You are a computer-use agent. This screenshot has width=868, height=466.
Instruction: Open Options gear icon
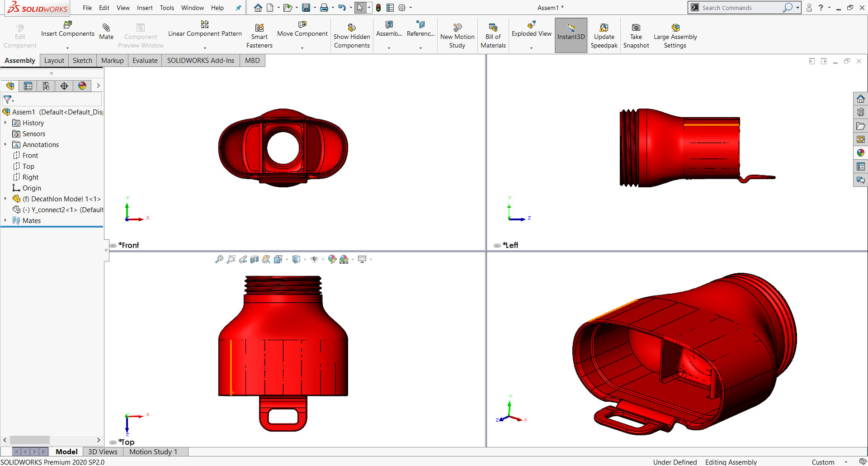click(x=402, y=8)
